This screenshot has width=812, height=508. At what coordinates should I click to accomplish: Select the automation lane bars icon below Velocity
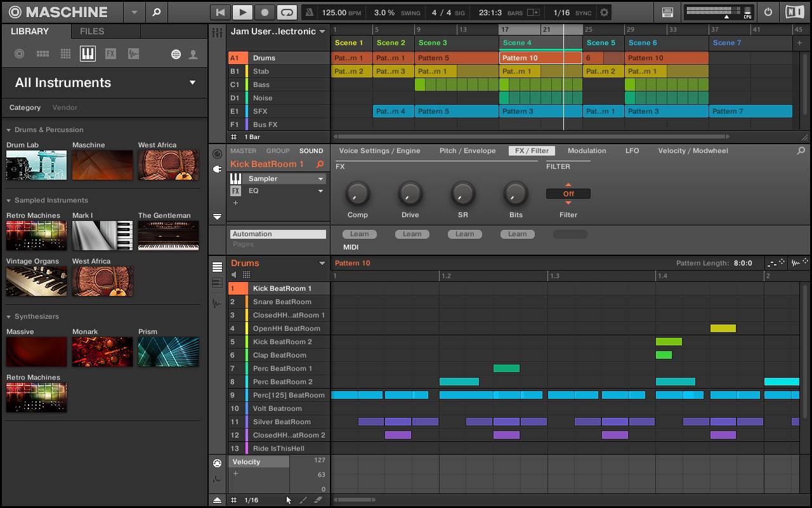pos(218,479)
